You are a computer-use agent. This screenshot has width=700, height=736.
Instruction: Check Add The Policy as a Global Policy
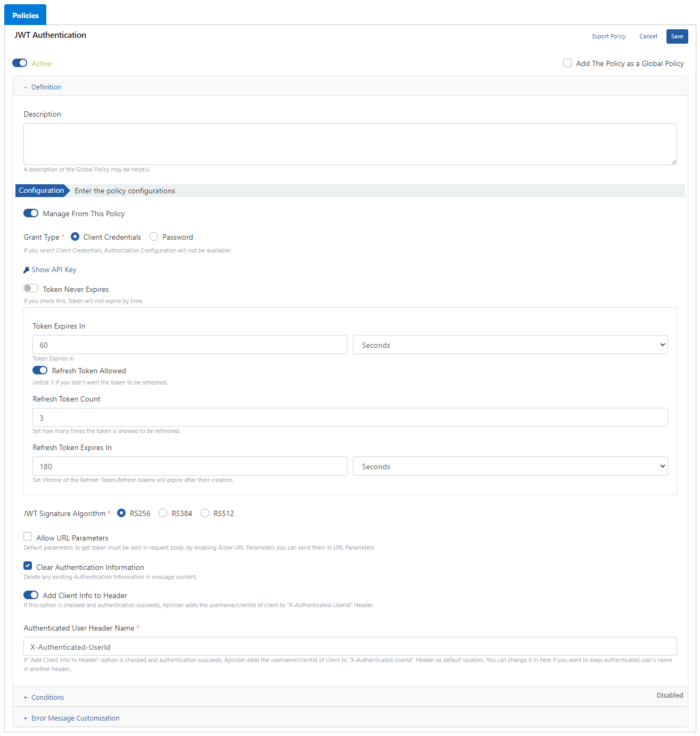coord(567,63)
